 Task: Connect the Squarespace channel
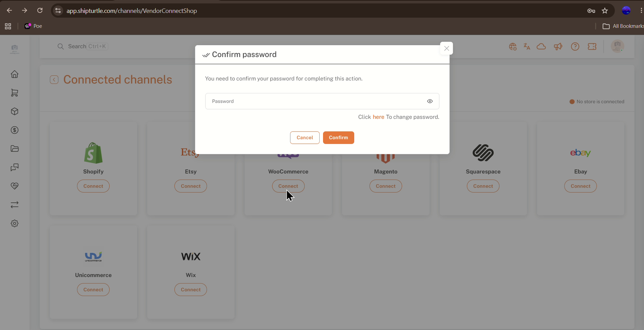tap(483, 186)
